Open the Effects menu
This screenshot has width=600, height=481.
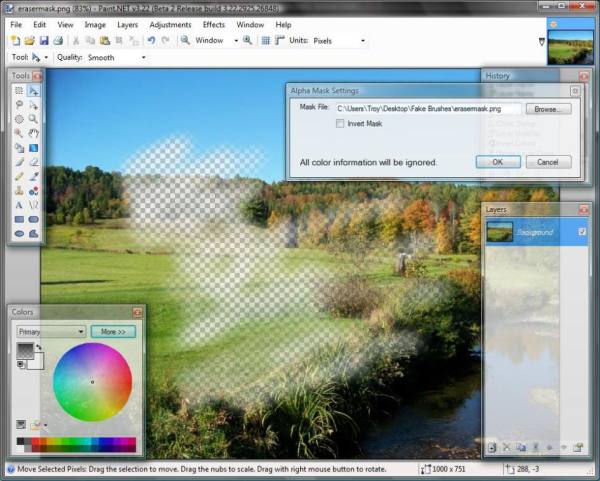coord(214,24)
